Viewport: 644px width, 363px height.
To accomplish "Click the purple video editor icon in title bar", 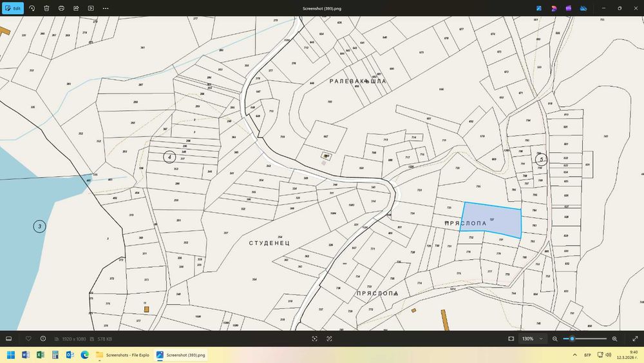I will tap(569, 8).
